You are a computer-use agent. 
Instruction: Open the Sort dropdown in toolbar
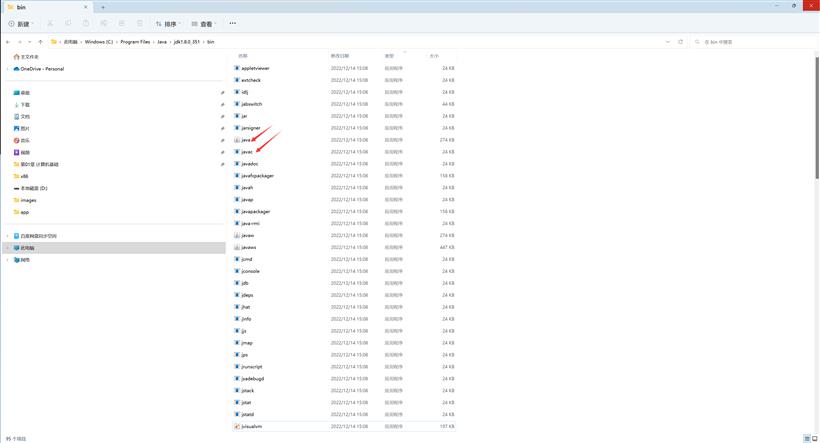168,24
